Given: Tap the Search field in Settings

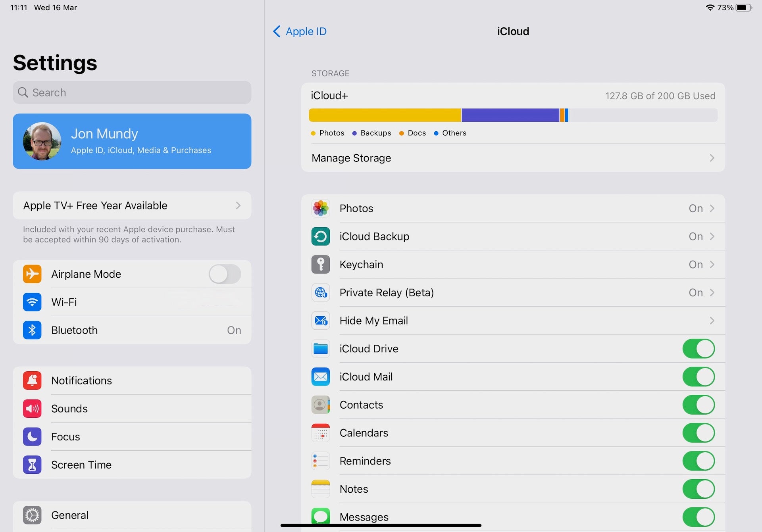Looking at the screenshot, I should (x=132, y=92).
